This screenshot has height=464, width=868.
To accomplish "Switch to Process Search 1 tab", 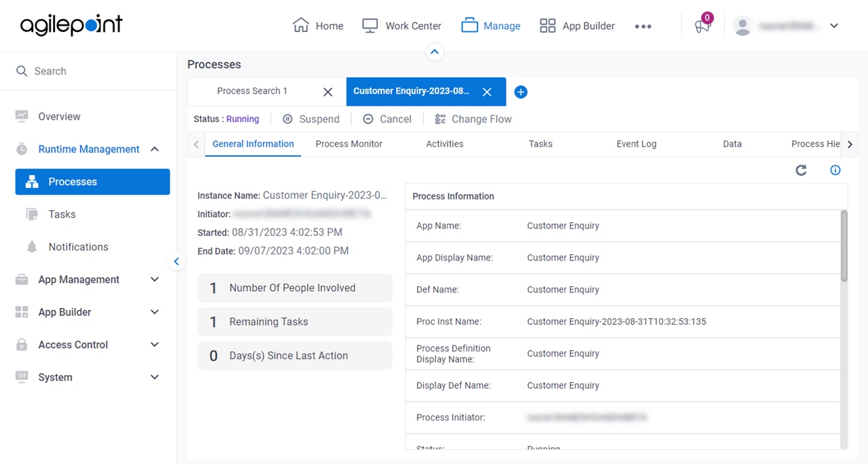I will tap(252, 91).
